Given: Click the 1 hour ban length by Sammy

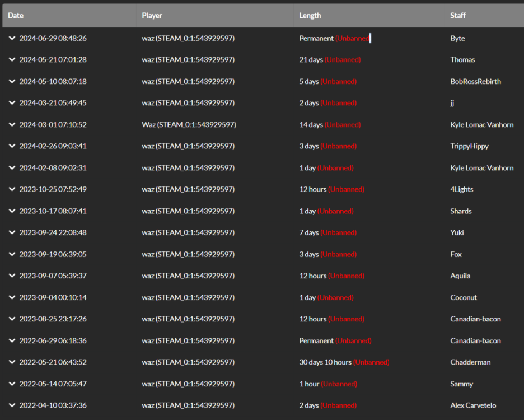Looking at the screenshot, I should coord(309,384).
